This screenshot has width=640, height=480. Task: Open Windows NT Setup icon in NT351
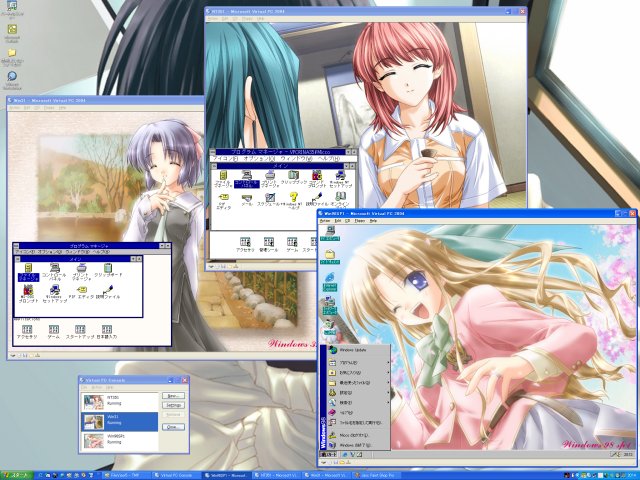(x=340, y=180)
